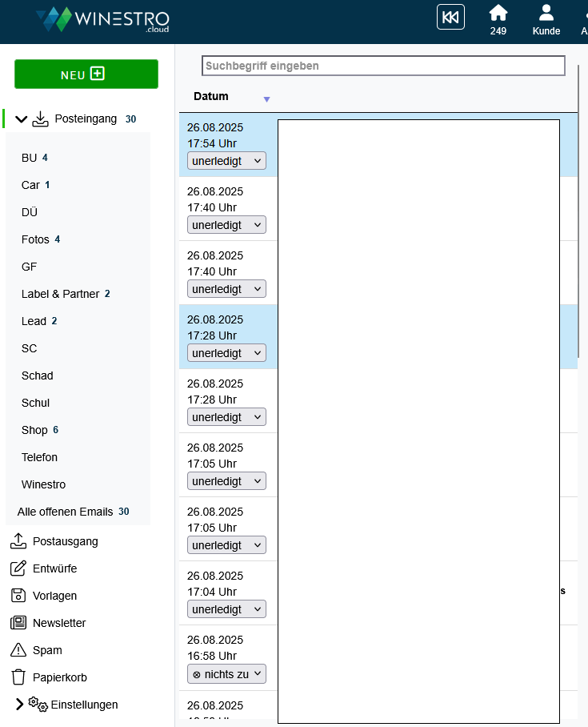588x727 pixels.
Task: Collapse the Posteingang folder tree
Action: pyautogui.click(x=22, y=119)
